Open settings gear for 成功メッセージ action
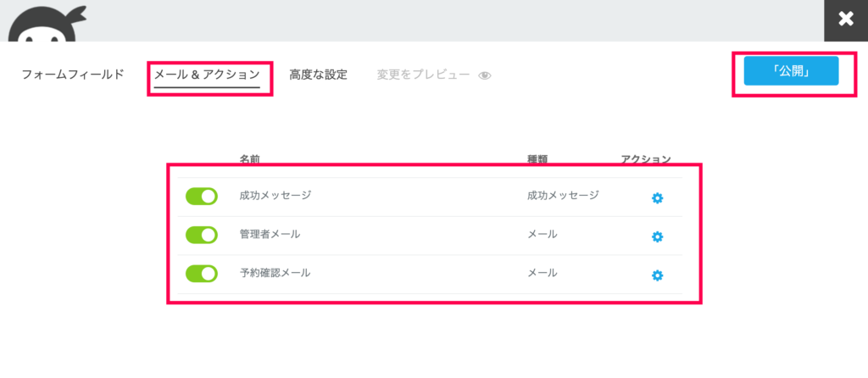This screenshot has width=868, height=378. [657, 197]
